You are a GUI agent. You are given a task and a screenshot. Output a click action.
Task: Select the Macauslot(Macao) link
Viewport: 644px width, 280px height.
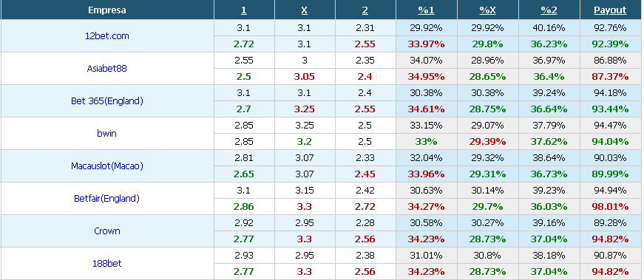(106, 166)
